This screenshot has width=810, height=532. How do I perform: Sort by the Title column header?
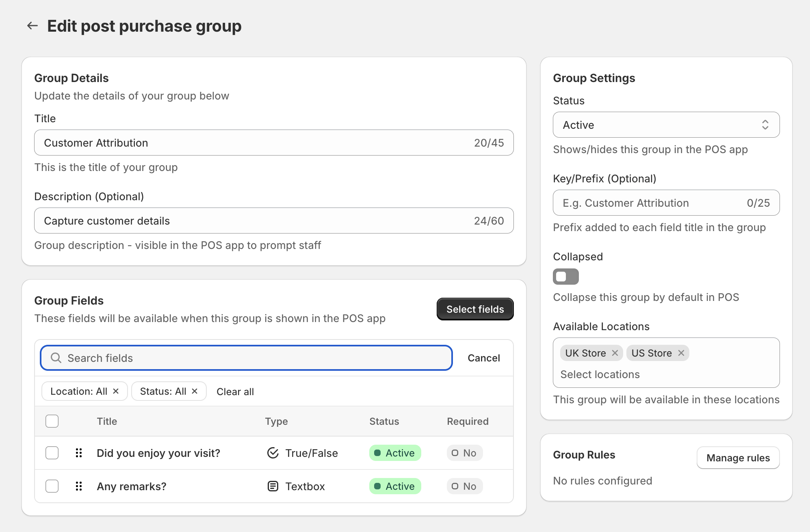coord(107,421)
